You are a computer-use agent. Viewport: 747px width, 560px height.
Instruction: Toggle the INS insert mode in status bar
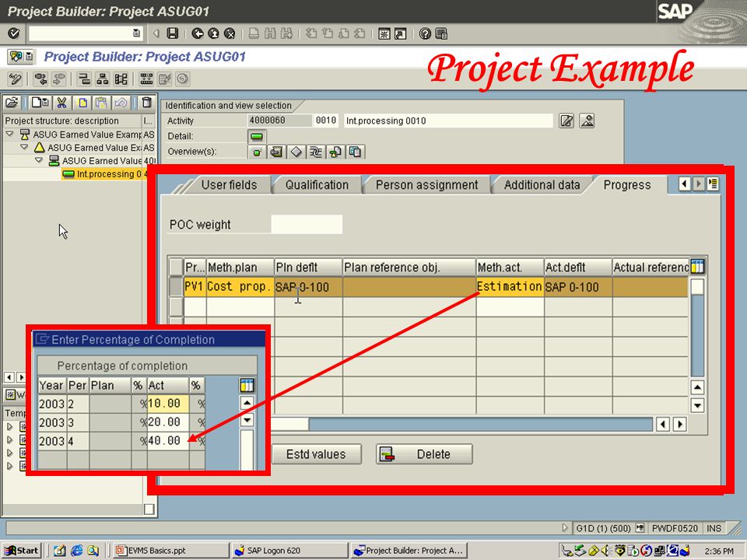click(x=714, y=528)
